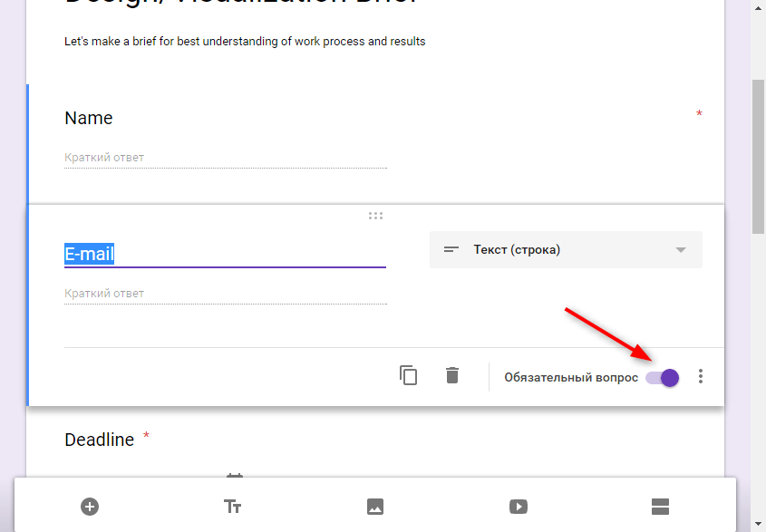Click the scrollbar down arrow
Screen dimensions: 766x532
758,525
